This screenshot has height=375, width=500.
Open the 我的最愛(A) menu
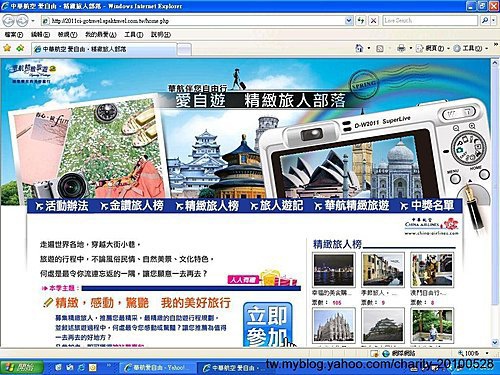[x=101, y=35]
